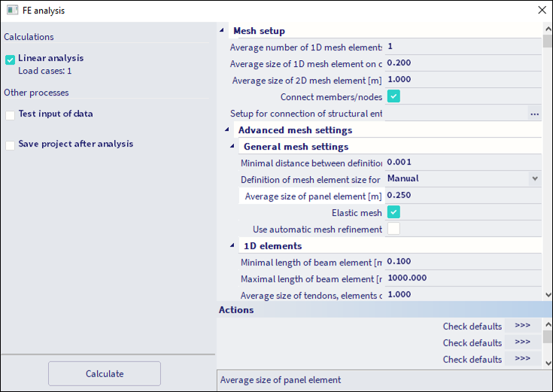553x392 pixels.
Task: Open mesh element size definition dropdown
Action: [463, 179]
